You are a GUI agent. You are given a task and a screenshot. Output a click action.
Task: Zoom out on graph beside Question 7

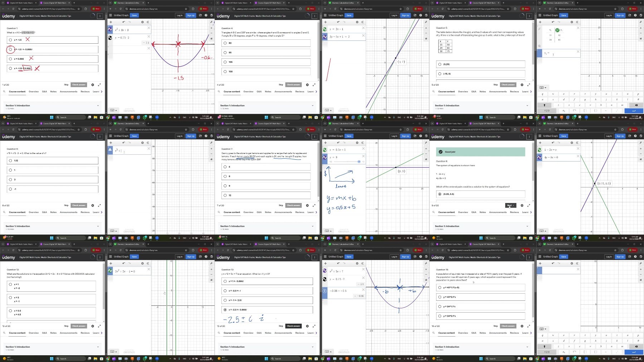click(426, 154)
